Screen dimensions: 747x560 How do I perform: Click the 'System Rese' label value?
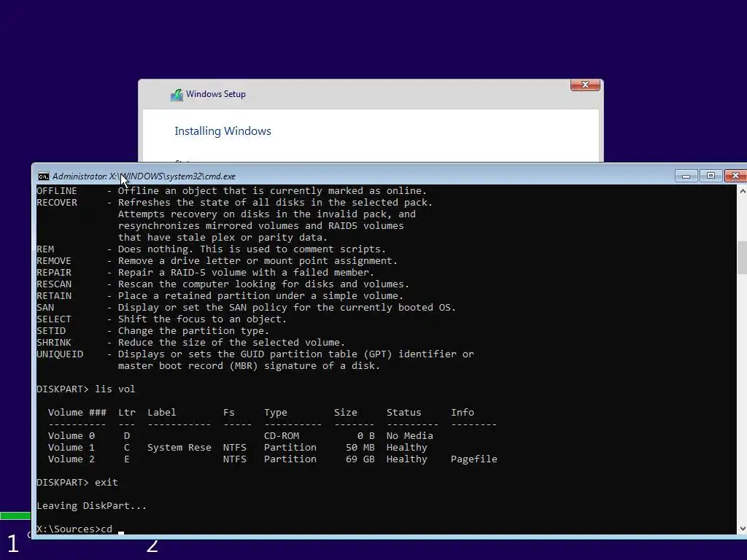point(179,448)
